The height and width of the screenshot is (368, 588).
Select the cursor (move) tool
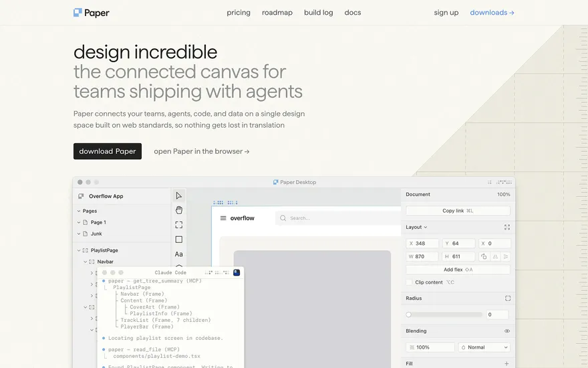pyautogui.click(x=179, y=195)
